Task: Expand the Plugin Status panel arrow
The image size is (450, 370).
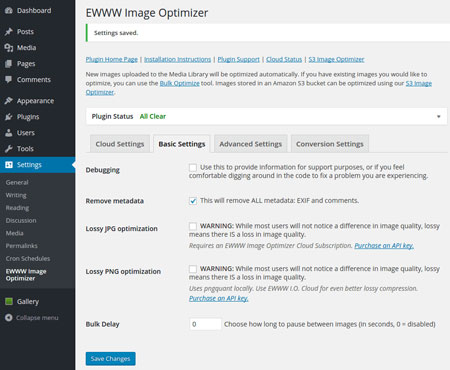Action: [439, 116]
